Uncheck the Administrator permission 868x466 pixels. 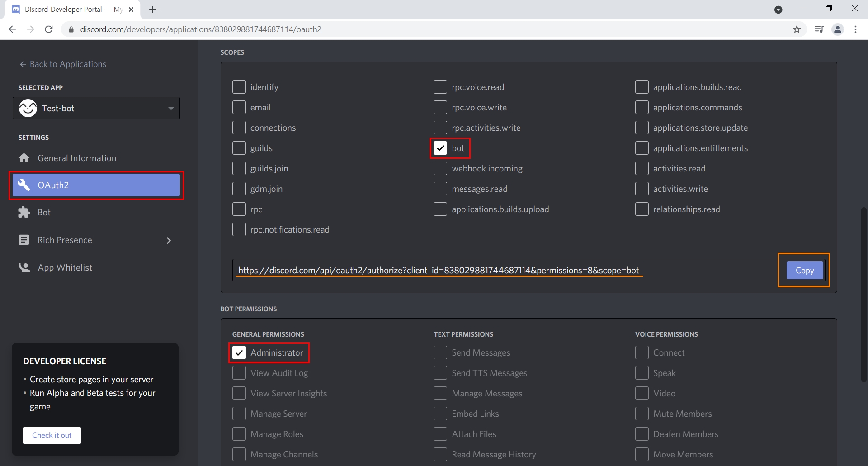[239, 352]
